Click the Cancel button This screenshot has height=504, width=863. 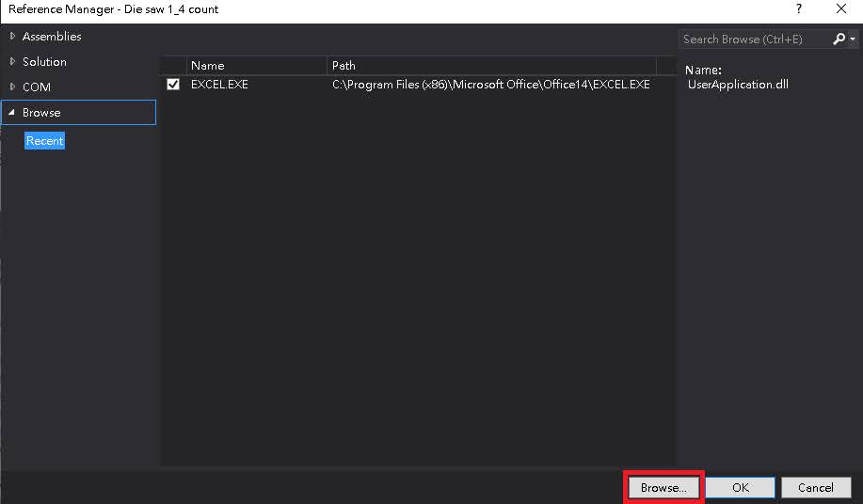point(816,487)
